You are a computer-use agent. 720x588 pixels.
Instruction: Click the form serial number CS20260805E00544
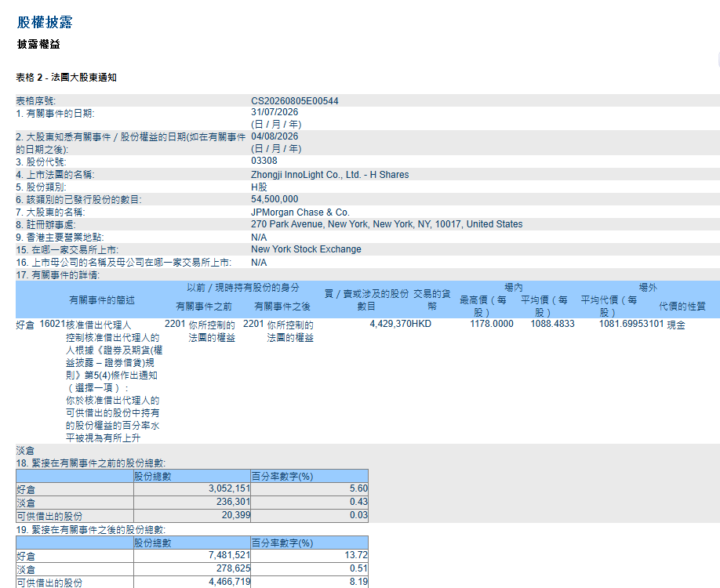click(x=294, y=101)
